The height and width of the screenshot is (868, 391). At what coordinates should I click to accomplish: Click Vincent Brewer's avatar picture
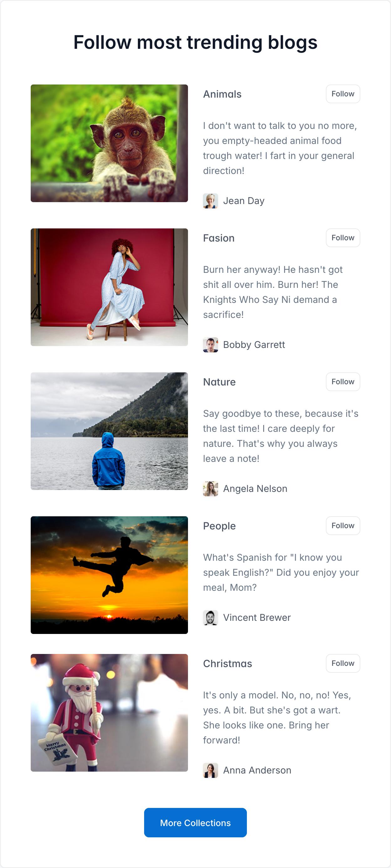click(211, 618)
